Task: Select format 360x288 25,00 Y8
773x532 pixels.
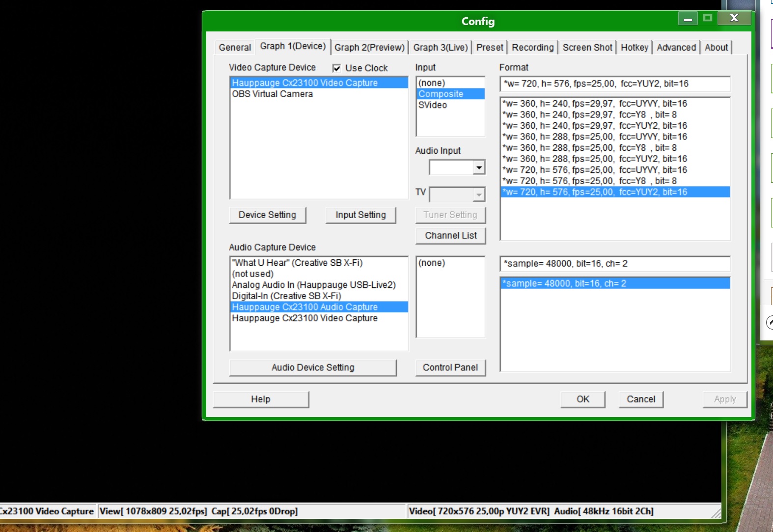Action: [615, 148]
